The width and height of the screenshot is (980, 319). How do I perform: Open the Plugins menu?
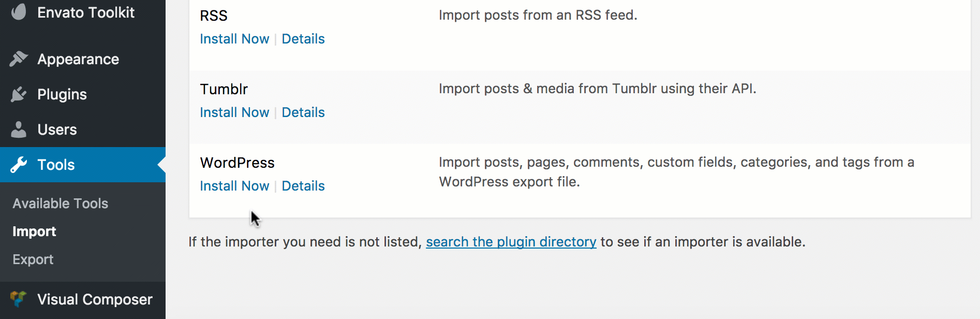(83, 94)
